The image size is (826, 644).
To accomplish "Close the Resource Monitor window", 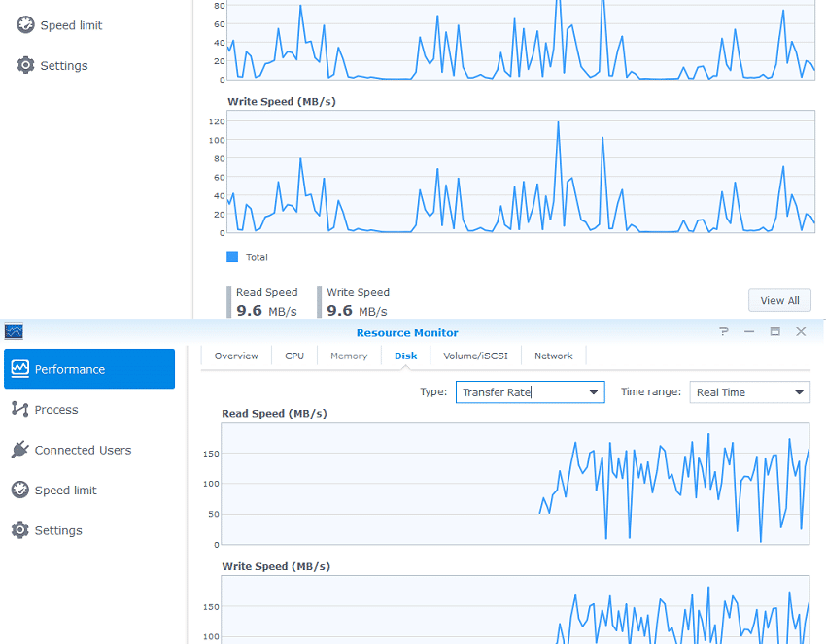I will coord(801,332).
